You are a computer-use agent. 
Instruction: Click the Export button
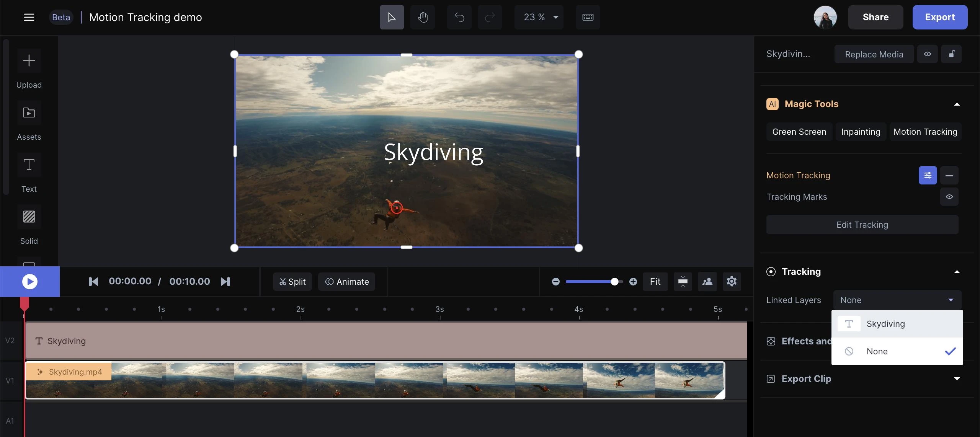pos(940,17)
